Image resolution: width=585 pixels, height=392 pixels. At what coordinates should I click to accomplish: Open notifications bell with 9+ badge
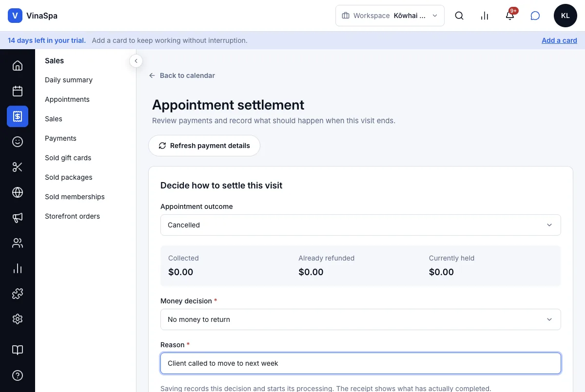tap(510, 16)
